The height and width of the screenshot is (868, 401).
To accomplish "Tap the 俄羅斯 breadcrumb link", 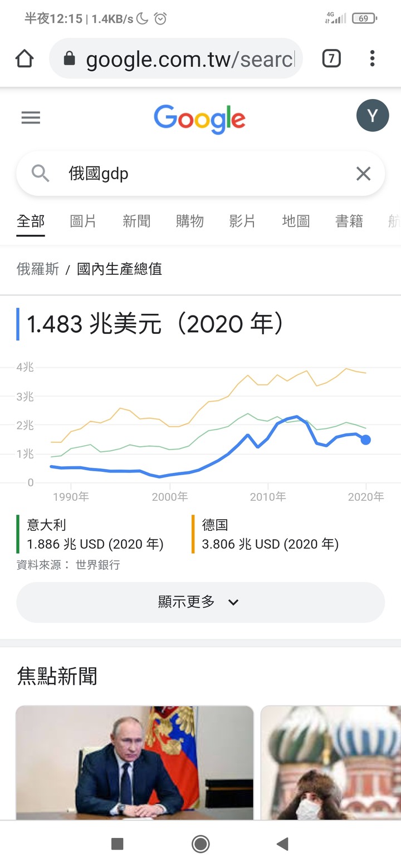I will tap(38, 269).
